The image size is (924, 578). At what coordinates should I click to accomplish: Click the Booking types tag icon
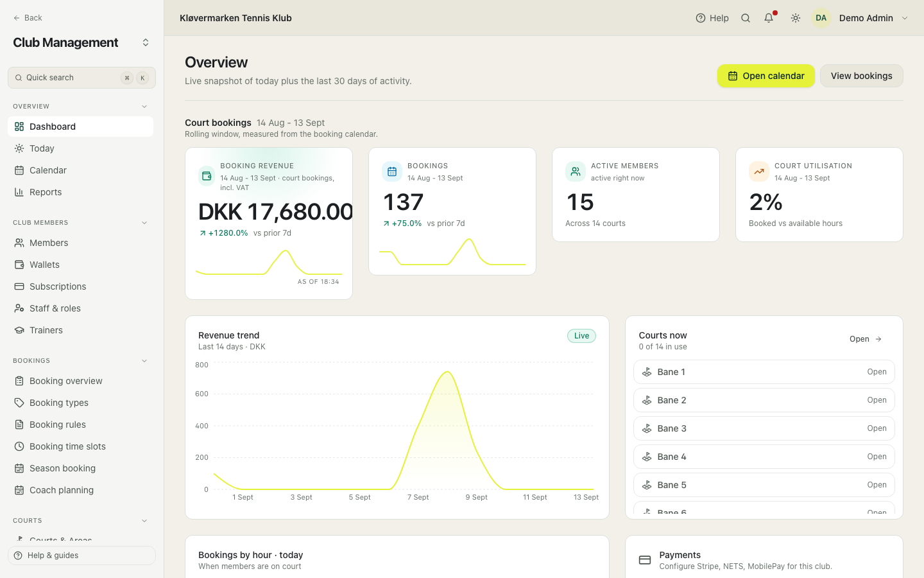[x=19, y=403]
